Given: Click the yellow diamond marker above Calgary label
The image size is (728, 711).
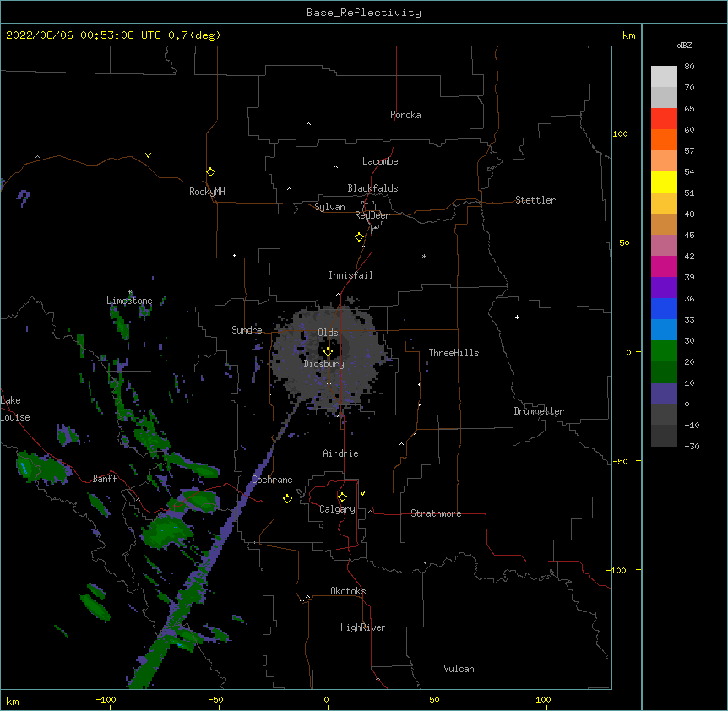Looking at the screenshot, I should [x=342, y=497].
